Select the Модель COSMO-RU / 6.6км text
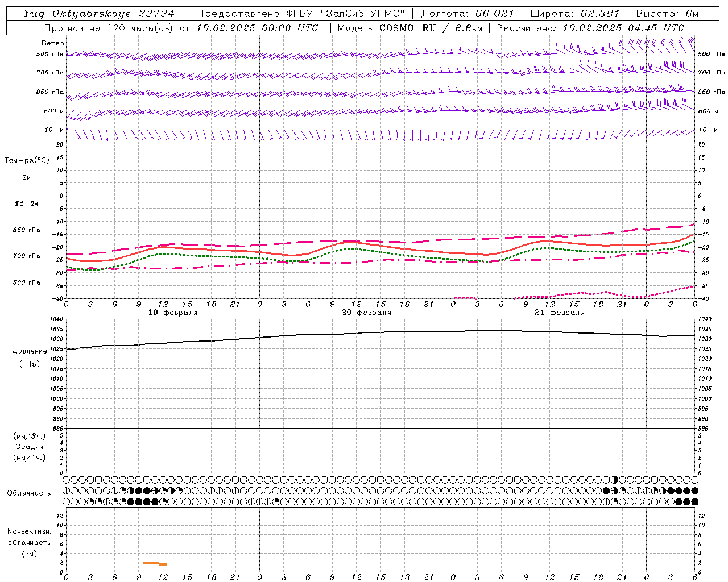The height and width of the screenshot is (582, 728). (409, 28)
